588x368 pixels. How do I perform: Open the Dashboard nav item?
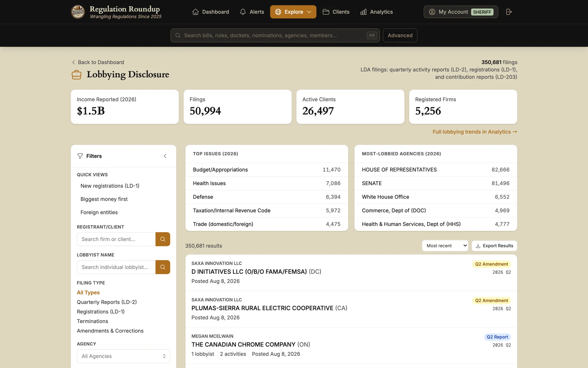(211, 12)
